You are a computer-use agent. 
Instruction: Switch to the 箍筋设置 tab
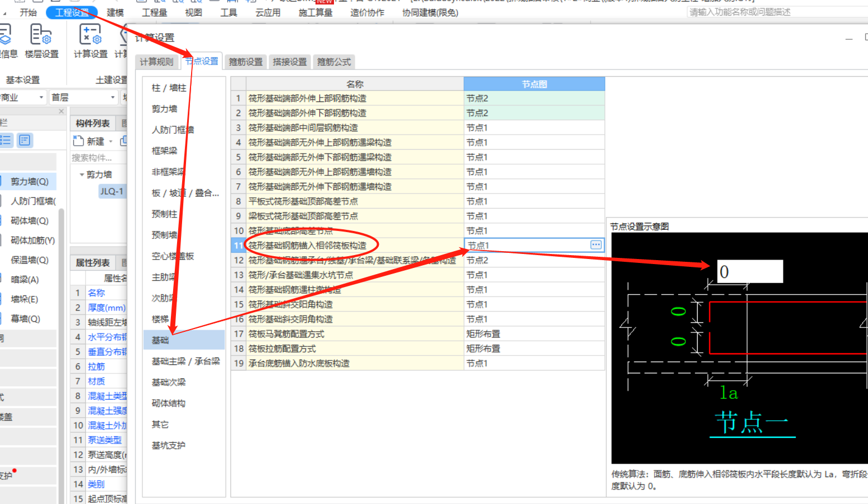(x=245, y=62)
